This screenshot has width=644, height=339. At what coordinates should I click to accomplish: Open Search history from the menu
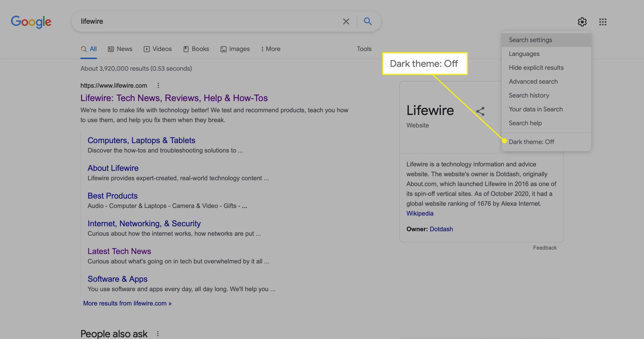[546, 95]
